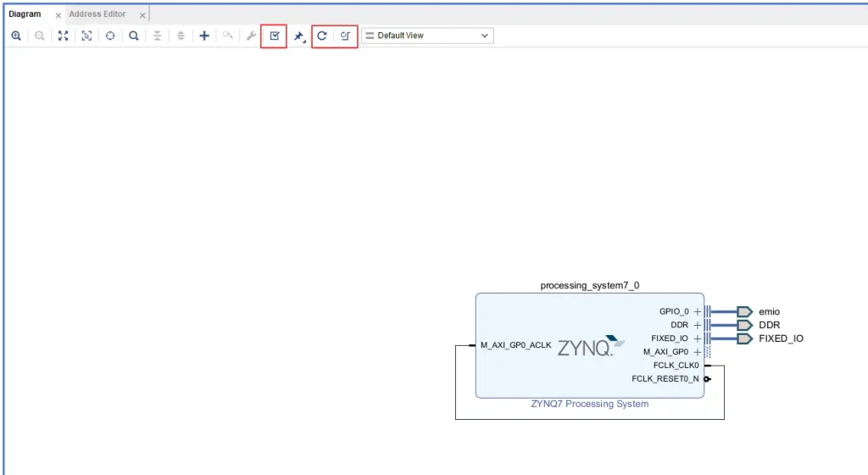
Task: Select the FIXED_IO external port symbol
Action: coord(745,338)
